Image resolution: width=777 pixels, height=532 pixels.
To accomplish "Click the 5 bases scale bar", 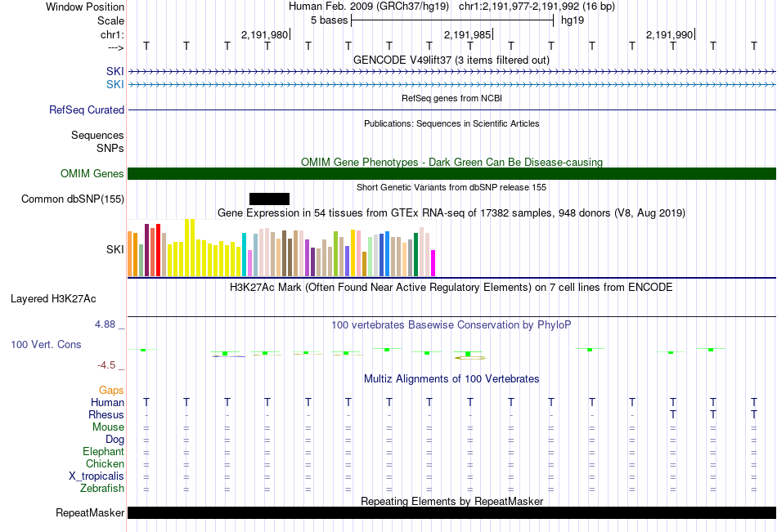I will tap(452, 20).
